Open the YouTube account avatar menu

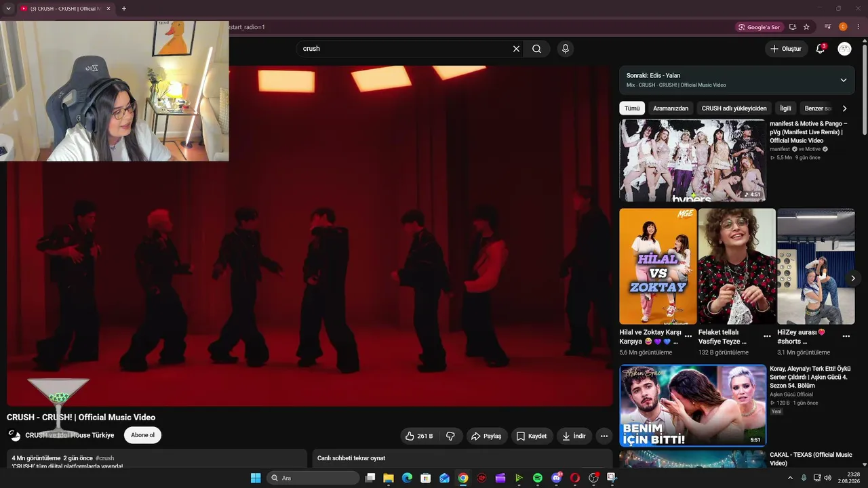coord(844,49)
